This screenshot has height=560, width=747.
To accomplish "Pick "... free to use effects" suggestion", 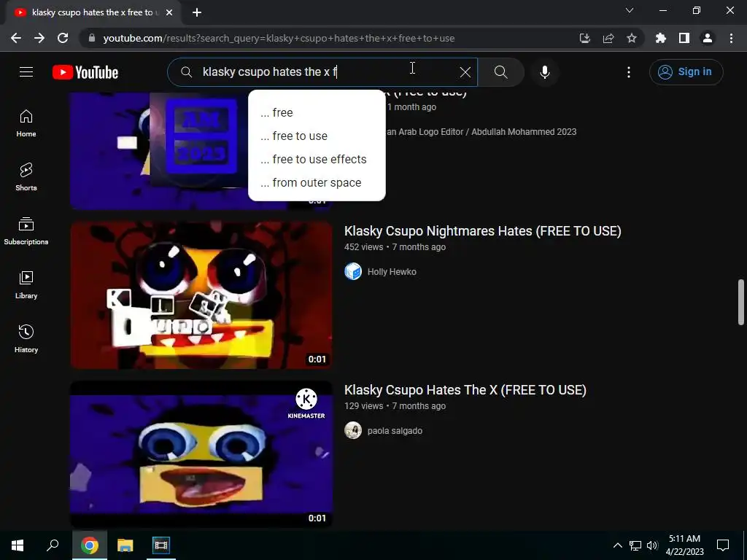I will pos(317,160).
